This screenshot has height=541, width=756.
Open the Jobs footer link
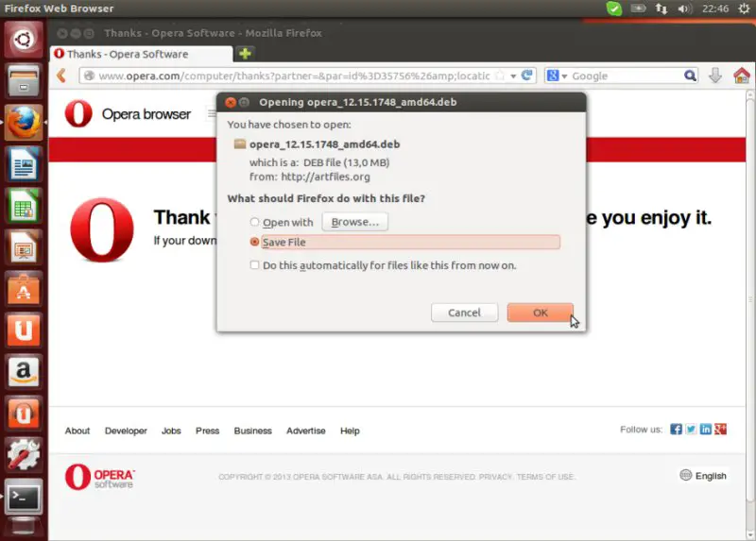click(171, 431)
